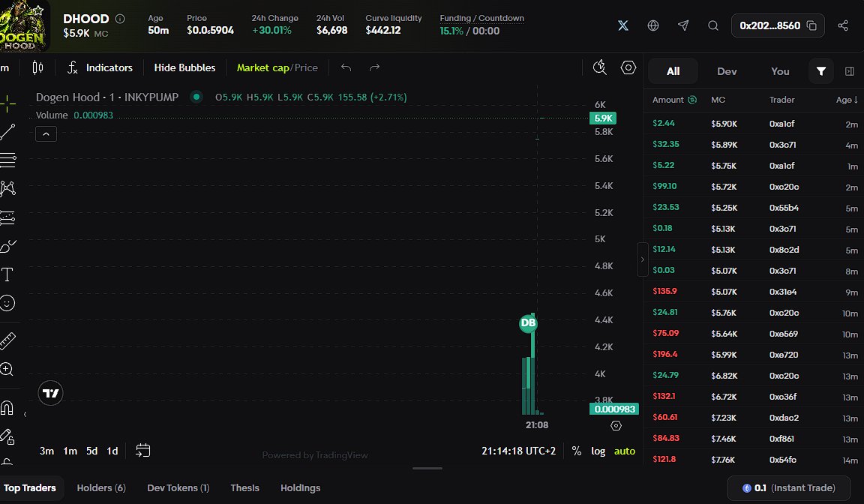864x504 pixels.
Task: Select the pattern drawing tool
Action: 7,189
